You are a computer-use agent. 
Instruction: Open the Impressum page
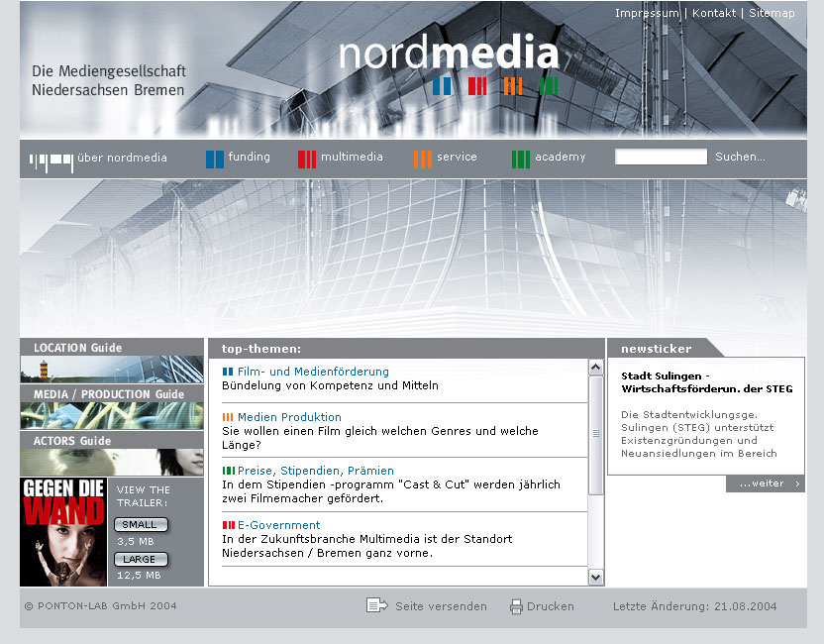pyautogui.click(x=647, y=13)
